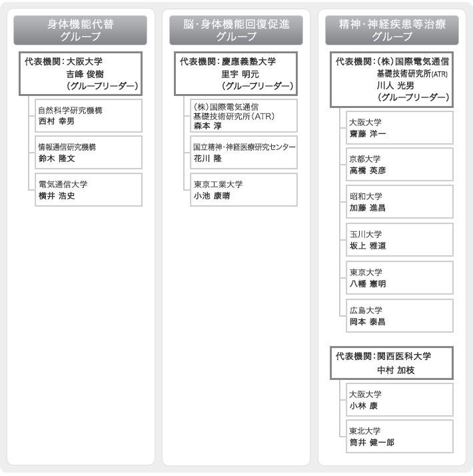Select the 玉川大学 坂上 雅道 entry
Screen dimensions: 473x476
coord(400,240)
